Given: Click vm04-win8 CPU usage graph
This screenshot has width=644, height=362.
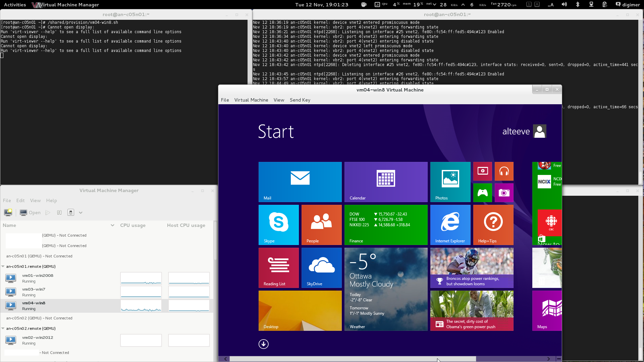Looking at the screenshot, I should pyautogui.click(x=141, y=306).
